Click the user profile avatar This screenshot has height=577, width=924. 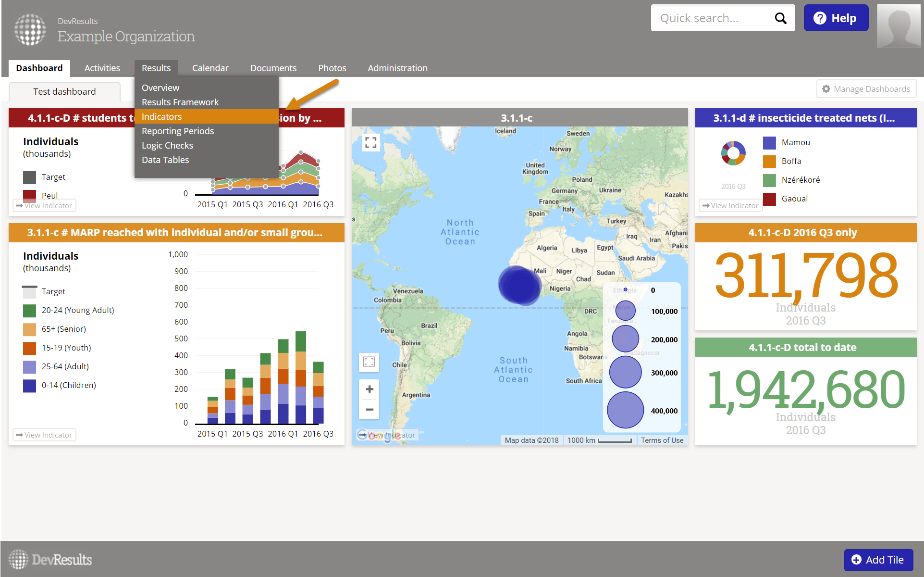898,26
